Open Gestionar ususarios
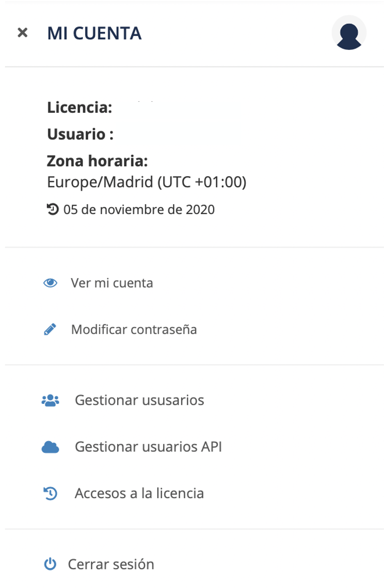Viewport: 384px width, 588px height. click(139, 400)
